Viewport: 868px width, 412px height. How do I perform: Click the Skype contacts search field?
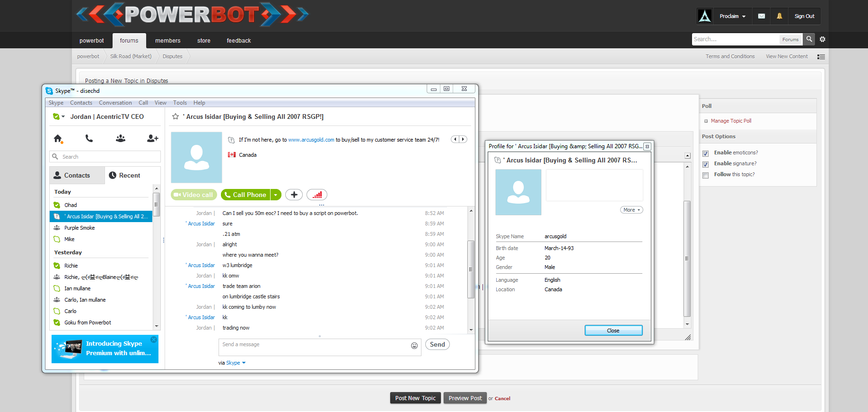point(105,157)
